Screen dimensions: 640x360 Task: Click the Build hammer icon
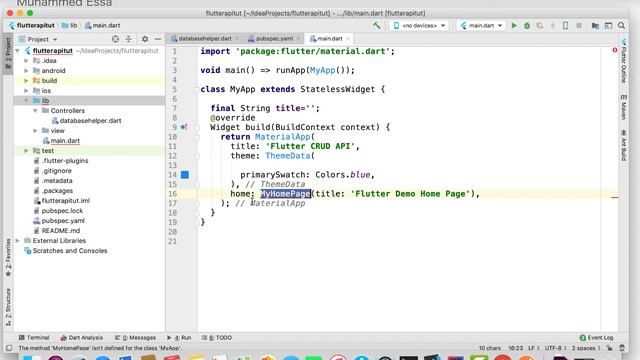[376, 25]
